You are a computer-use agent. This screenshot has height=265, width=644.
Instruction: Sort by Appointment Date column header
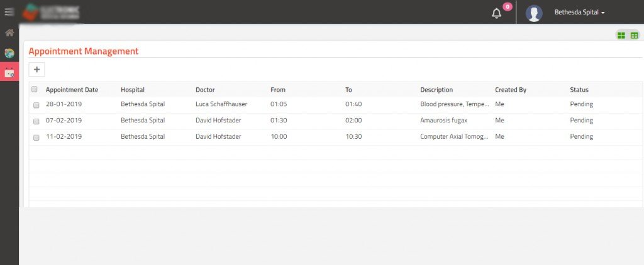click(x=72, y=90)
